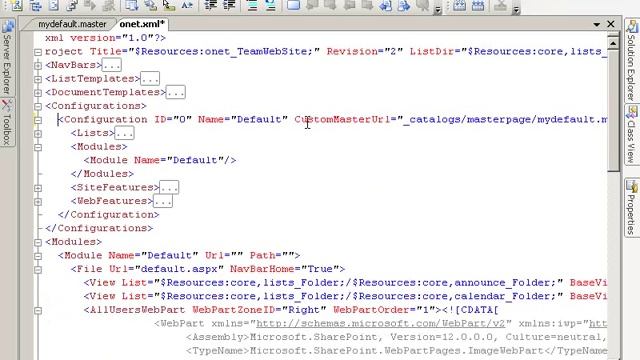Select the onet.xml* document tab
This screenshot has width=640, height=360.
[142, 24]
